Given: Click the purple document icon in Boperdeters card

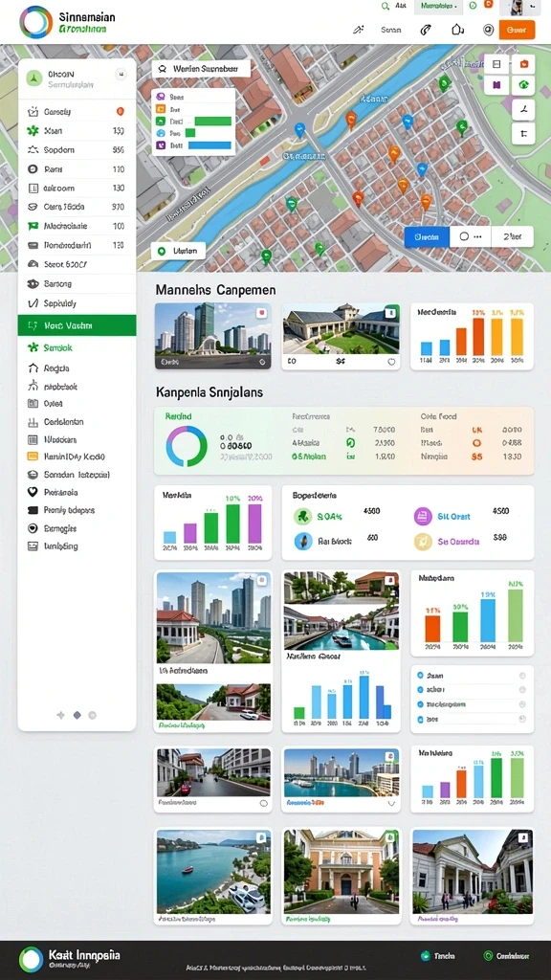Looking at the screenshot, I should (x=423, y=516).
